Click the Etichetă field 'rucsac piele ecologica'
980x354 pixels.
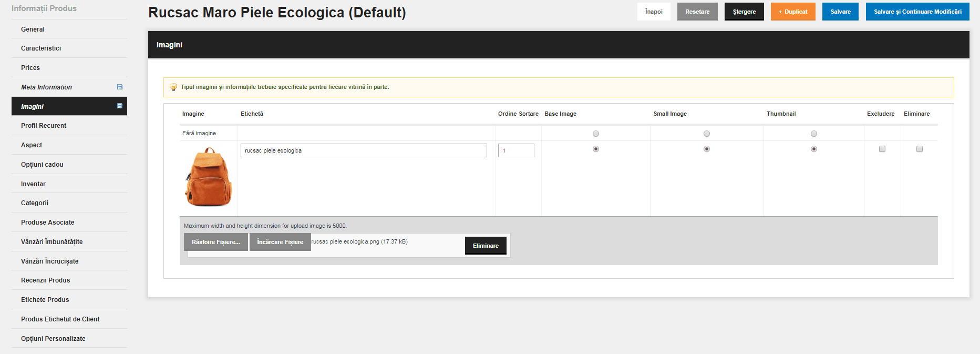coord(364,150)
